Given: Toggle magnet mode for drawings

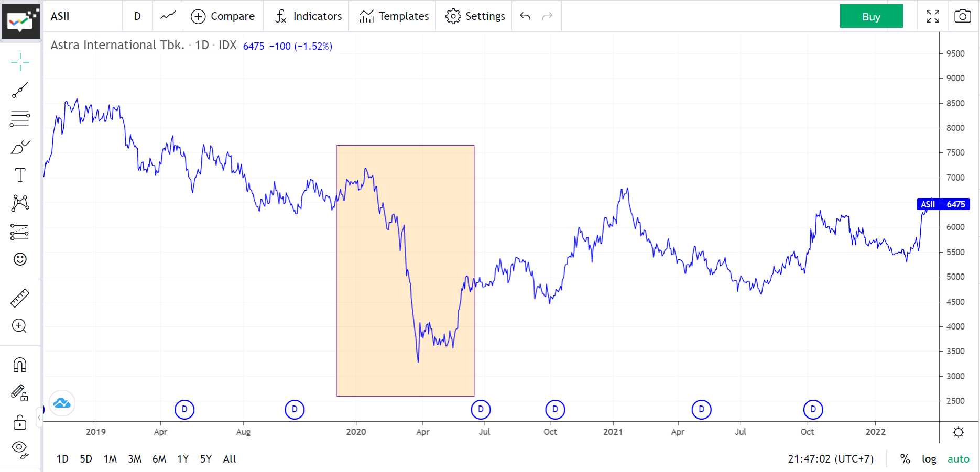Looking at the screenshot, I should pos(20,365).
